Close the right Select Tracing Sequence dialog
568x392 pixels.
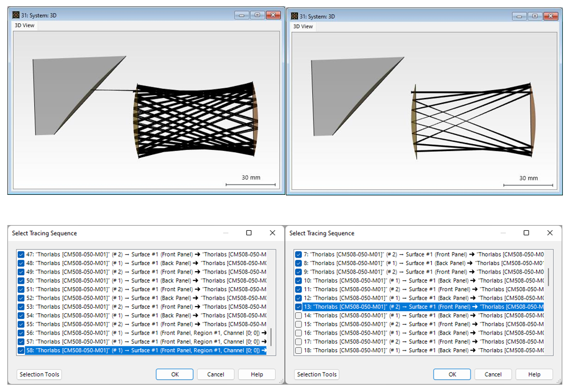[x=550, y=233]
